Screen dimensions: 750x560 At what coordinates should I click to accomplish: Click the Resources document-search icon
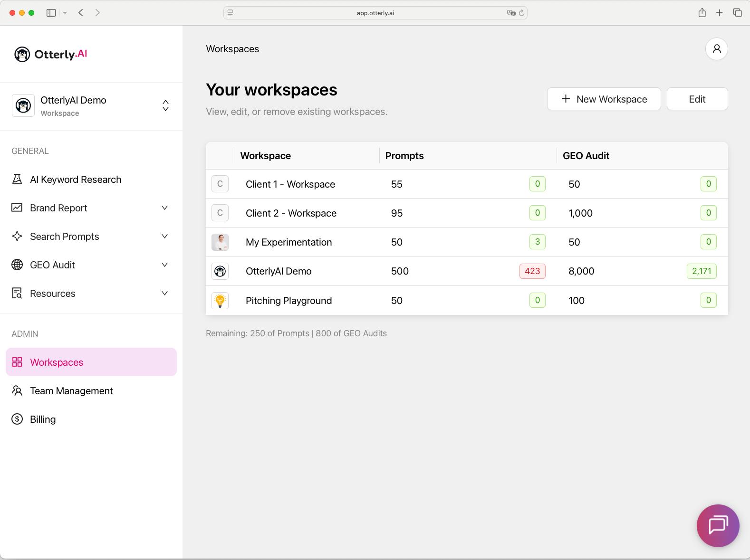(x=17, y=293)
